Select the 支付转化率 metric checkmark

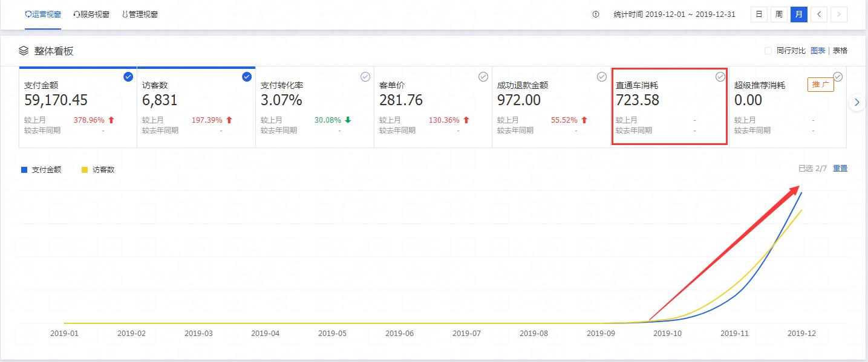365,77
